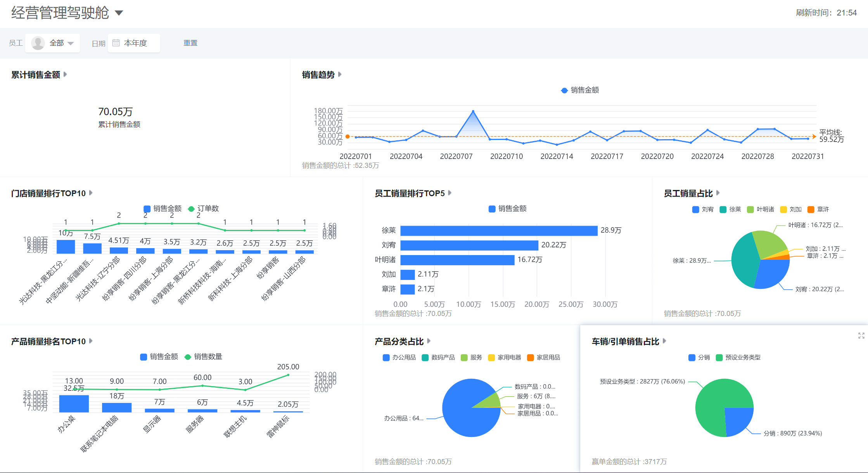Open the 员工 全部 selector dropdown
The height and width of the screenshot is (473, 868).
(x=53, y=43)
